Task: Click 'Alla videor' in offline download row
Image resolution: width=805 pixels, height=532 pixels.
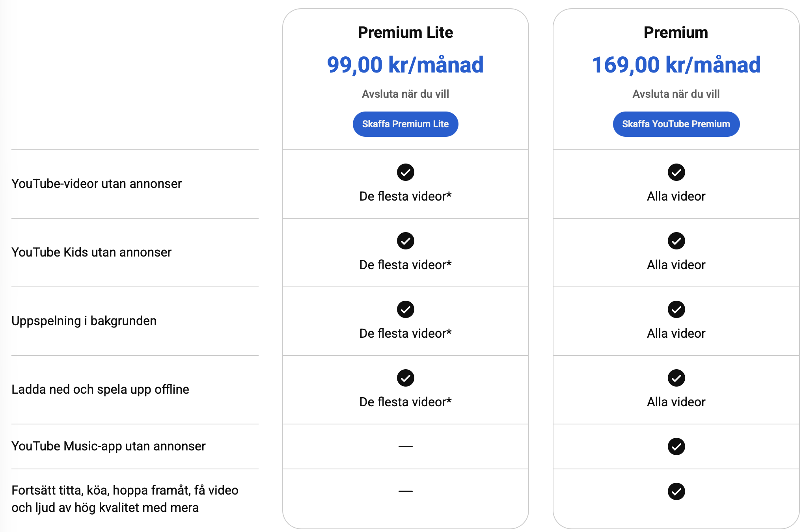Action: pyautogui.click(x=676, y=402)
